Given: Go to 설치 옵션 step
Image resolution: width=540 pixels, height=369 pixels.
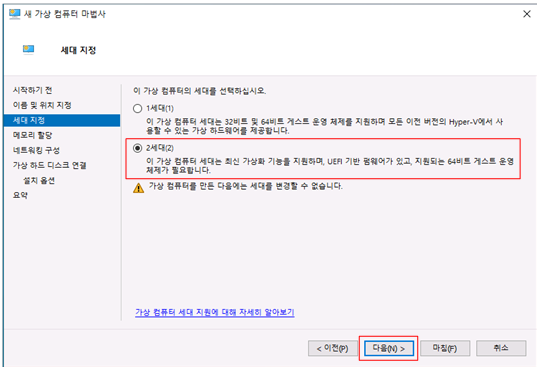Looking at the screenshot, I should click(x=39, y=181).
